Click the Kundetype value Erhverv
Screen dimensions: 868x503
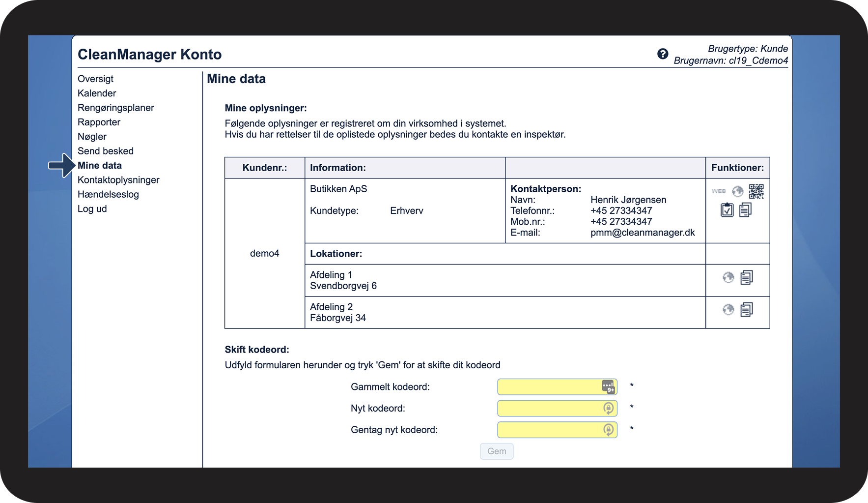pyautogui.click(x=407, y=211)
